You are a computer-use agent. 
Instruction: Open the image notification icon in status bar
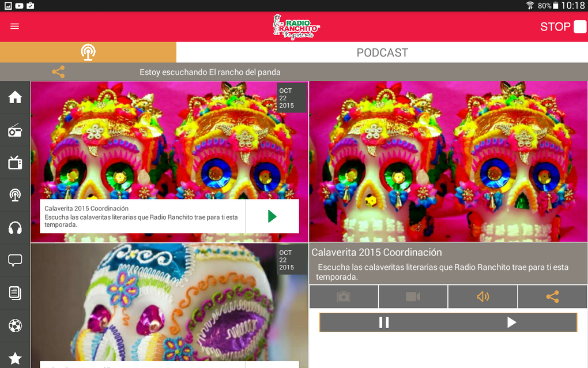coord(8,6)
